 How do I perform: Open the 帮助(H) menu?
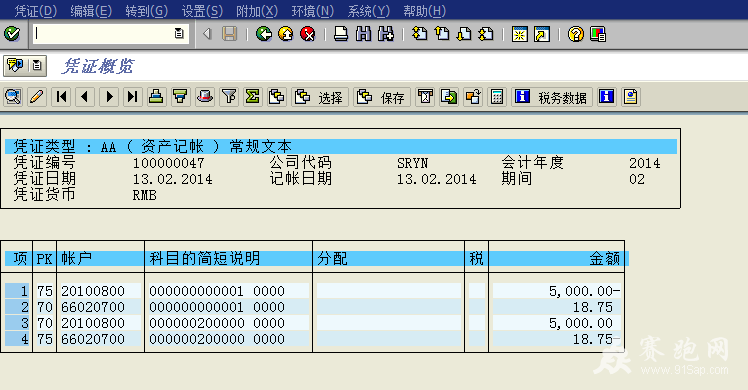pos(424,10)
